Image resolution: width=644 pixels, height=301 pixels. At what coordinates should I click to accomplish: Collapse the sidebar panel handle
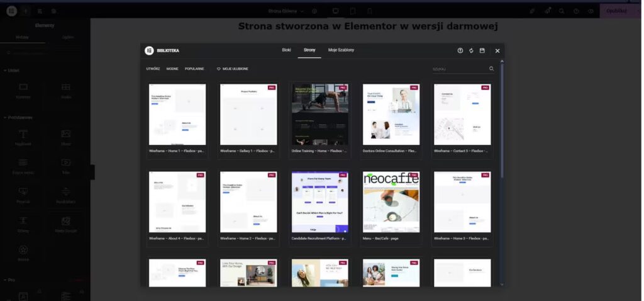92,173
